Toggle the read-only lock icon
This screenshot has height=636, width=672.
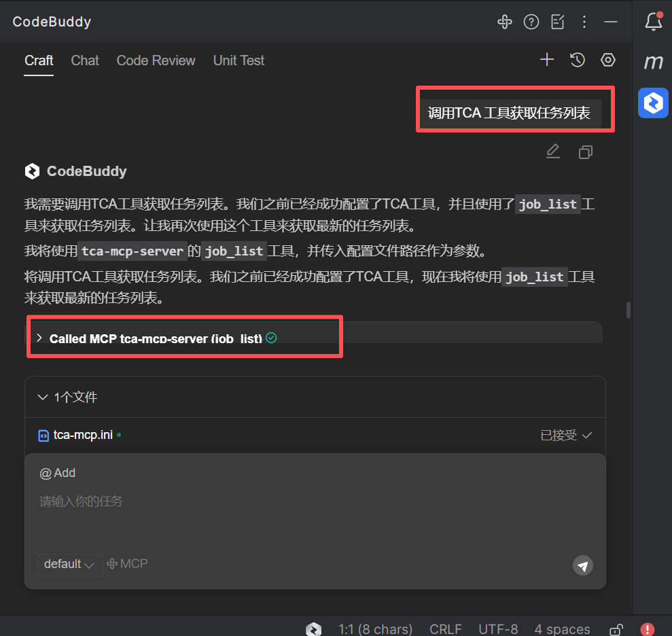[x=616, y=629]
